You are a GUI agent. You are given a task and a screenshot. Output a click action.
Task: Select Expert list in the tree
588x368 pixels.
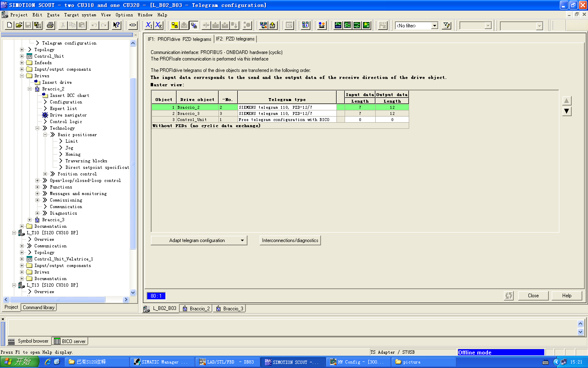63,108
